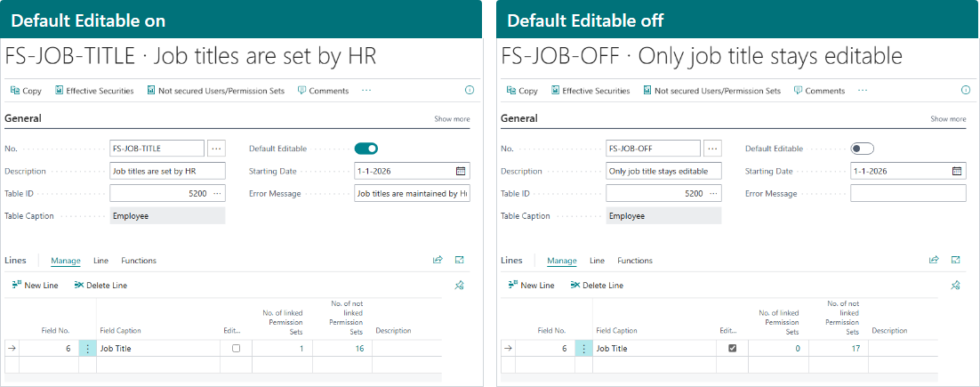This screenshot has width=980, height=387.
Task: Click Copy icon in FS-JOB-TITLE panel
Action: [x=15, y=91]
